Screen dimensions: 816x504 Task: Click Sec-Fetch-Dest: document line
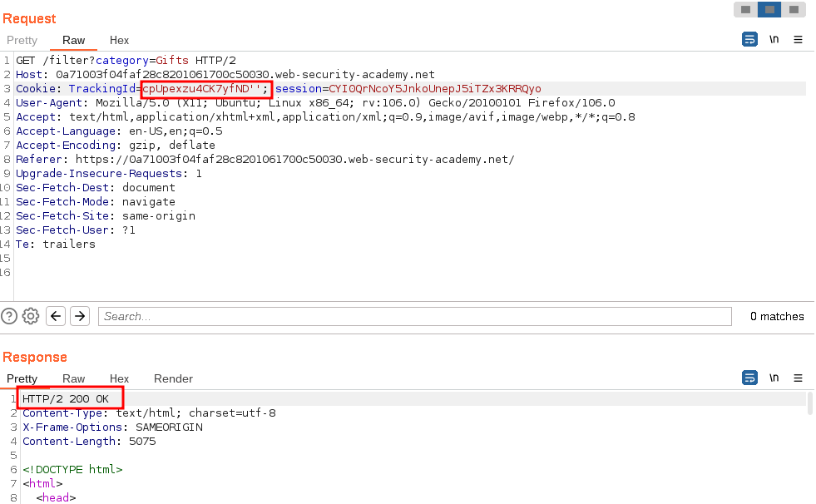tap(96, 187)
